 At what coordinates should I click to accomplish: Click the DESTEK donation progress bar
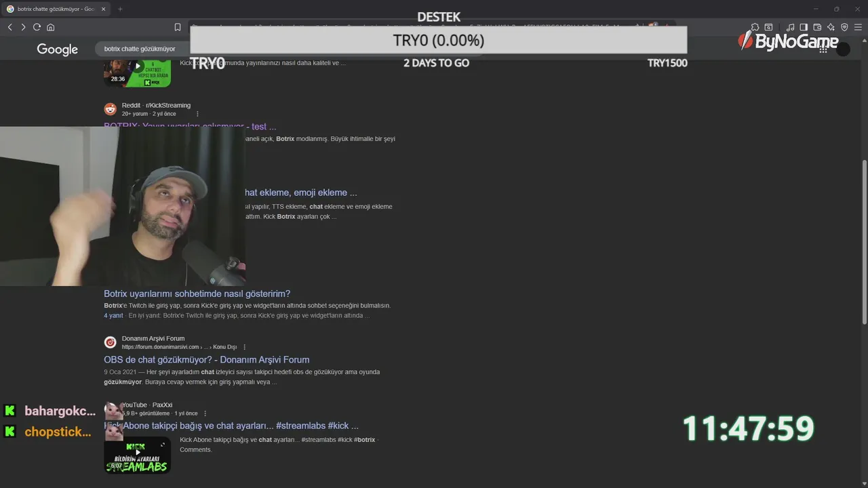(438, 40)
